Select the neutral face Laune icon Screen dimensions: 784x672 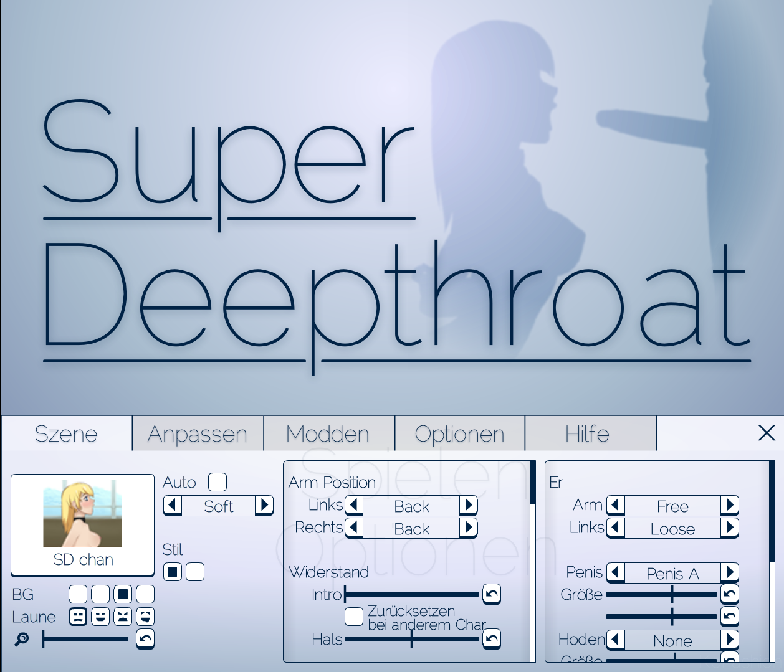pyautogui.click(x=78, y=617)
